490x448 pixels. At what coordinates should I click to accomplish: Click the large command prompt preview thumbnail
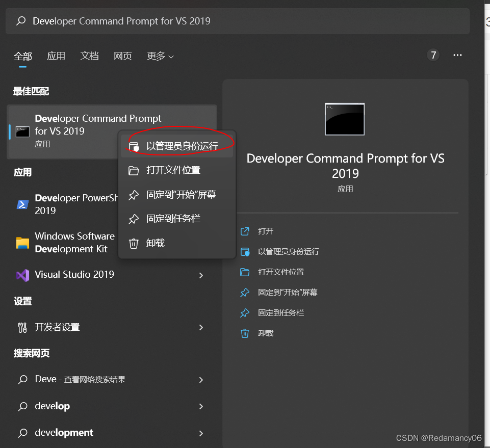click(x=345, y=119)
